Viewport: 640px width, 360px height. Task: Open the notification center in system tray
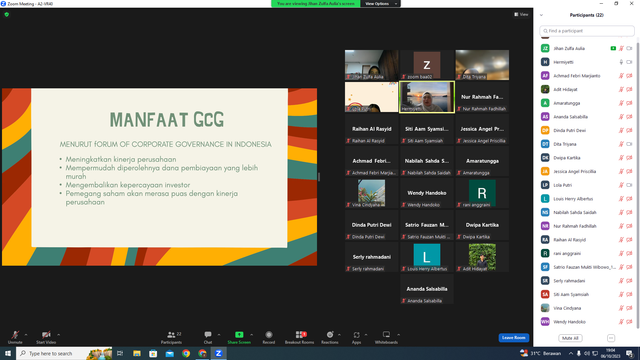pos(630,353)
